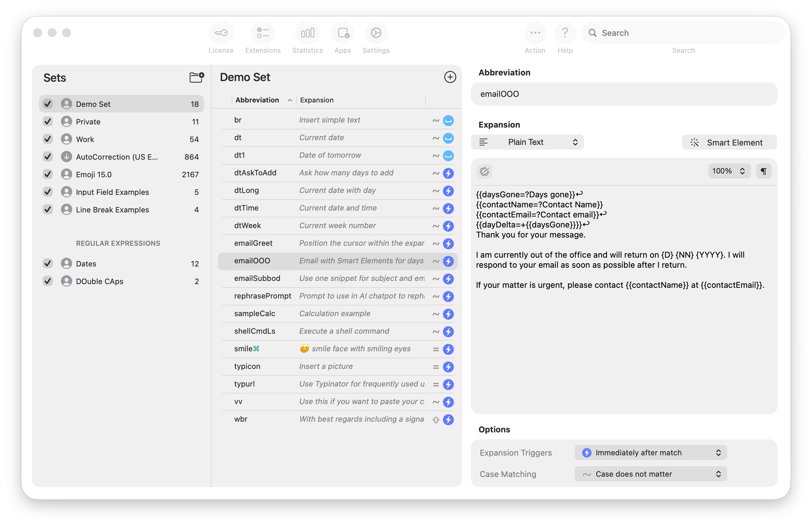Disable the Private set checkbox

coord(48,122)
